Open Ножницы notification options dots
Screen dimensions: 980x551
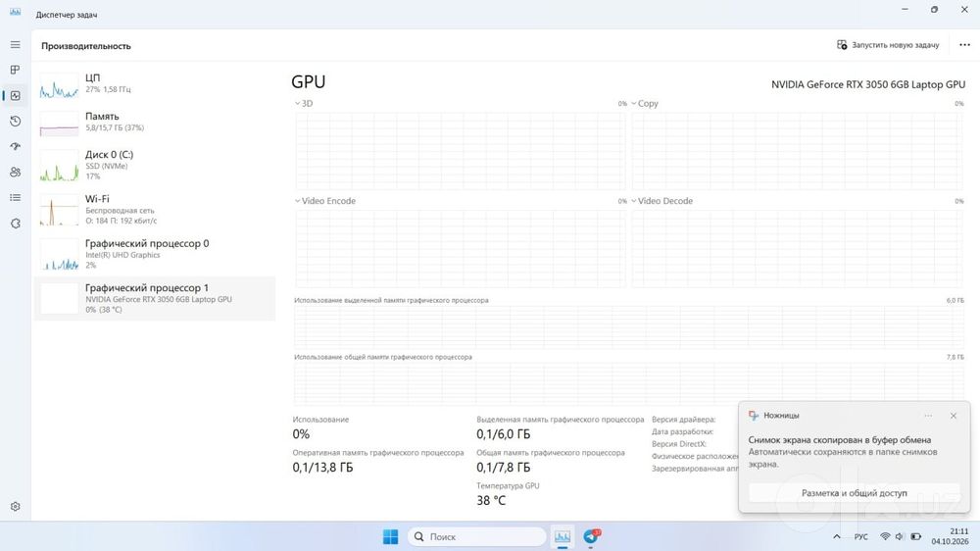[x=928, y=416]
